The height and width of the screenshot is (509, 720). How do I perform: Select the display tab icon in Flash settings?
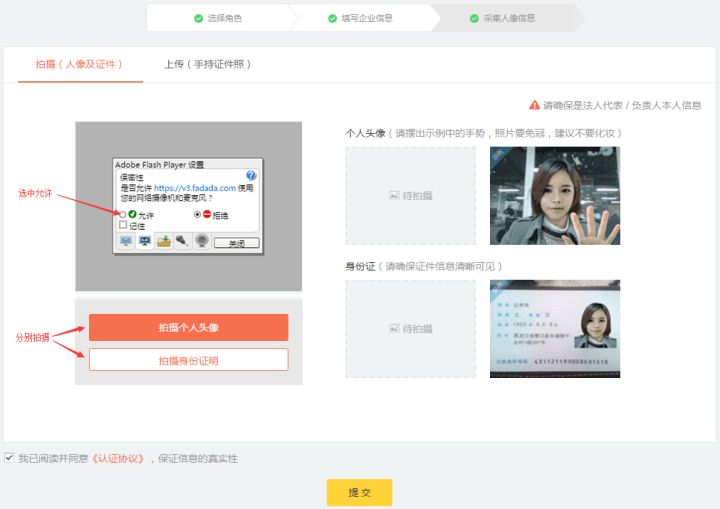[126, 241]
